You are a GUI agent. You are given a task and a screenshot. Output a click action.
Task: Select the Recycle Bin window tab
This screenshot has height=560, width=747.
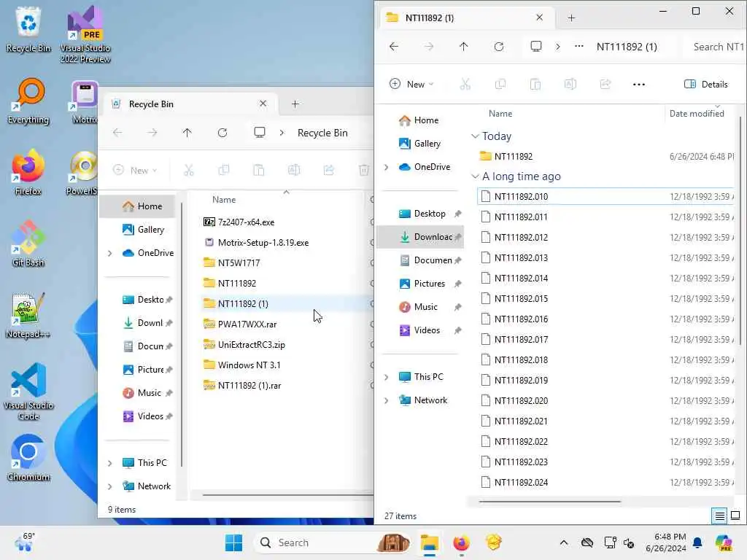pyautogui.click(x=190, y=104)
